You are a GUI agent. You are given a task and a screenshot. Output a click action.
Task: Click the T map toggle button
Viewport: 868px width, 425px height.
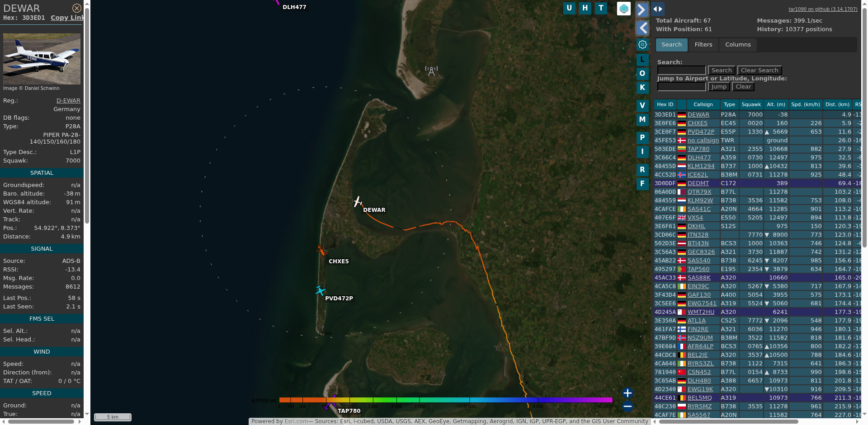point(601,8)
